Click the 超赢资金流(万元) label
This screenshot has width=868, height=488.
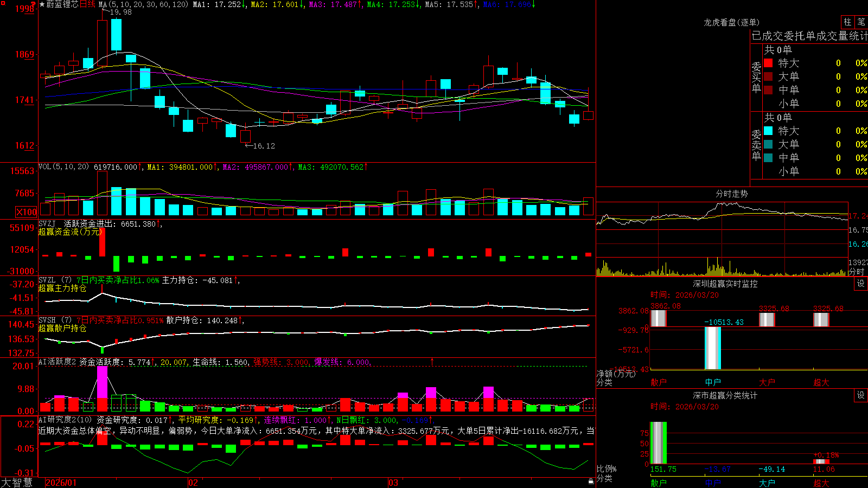(70, 232)
